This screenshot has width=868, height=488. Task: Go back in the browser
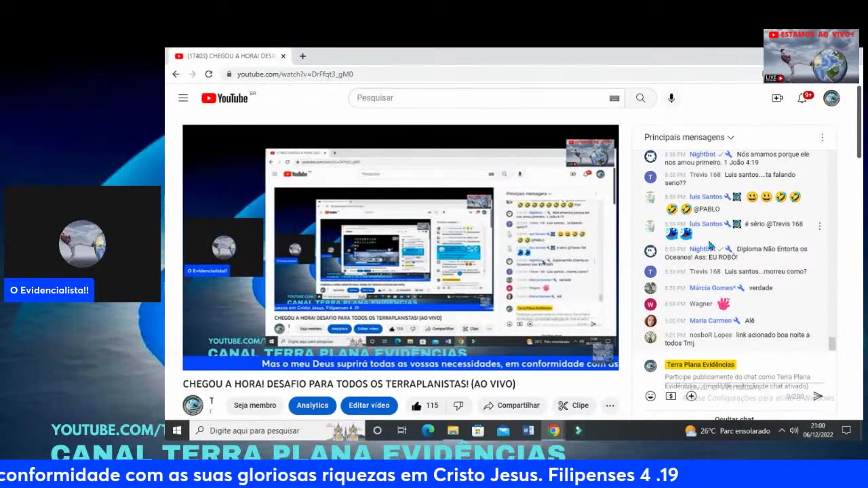click(x=176, y=74)
